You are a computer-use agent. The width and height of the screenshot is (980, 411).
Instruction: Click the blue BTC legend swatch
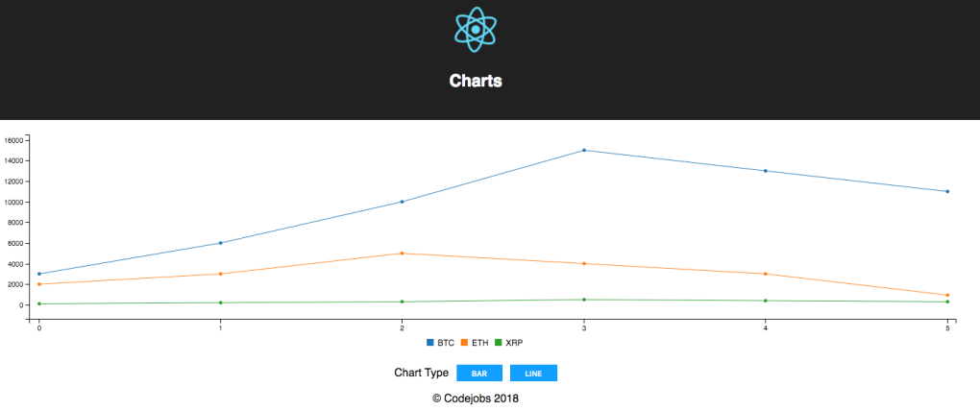click(430, 343)
